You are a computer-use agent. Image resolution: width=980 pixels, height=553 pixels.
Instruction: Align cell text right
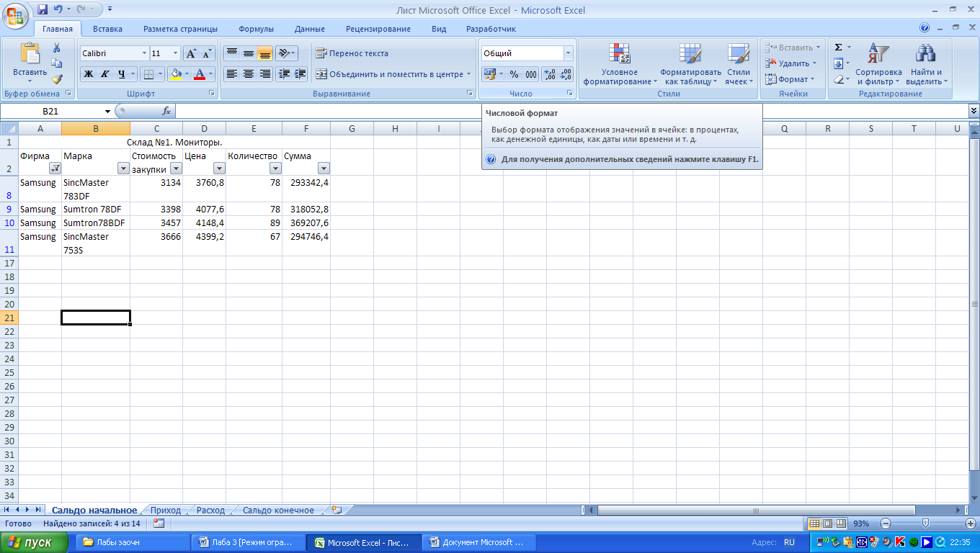(x=264, y=74)
